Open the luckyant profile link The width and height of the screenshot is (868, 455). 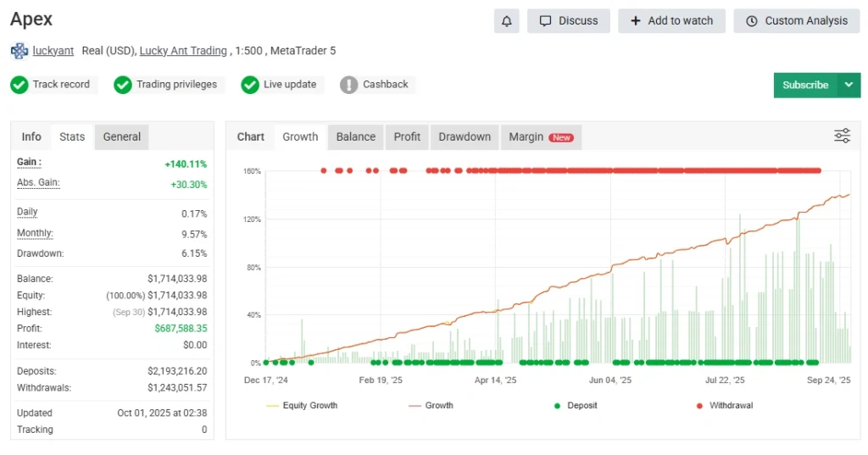53,51
